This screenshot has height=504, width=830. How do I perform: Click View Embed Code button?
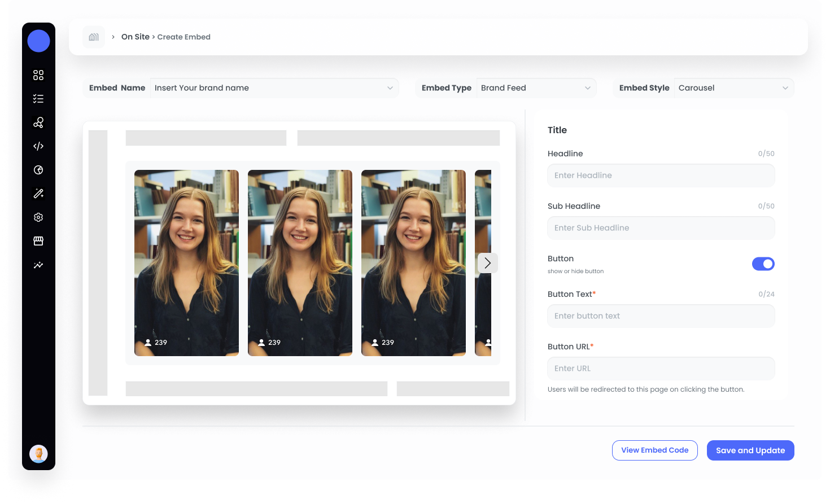[x=655, y=450]
